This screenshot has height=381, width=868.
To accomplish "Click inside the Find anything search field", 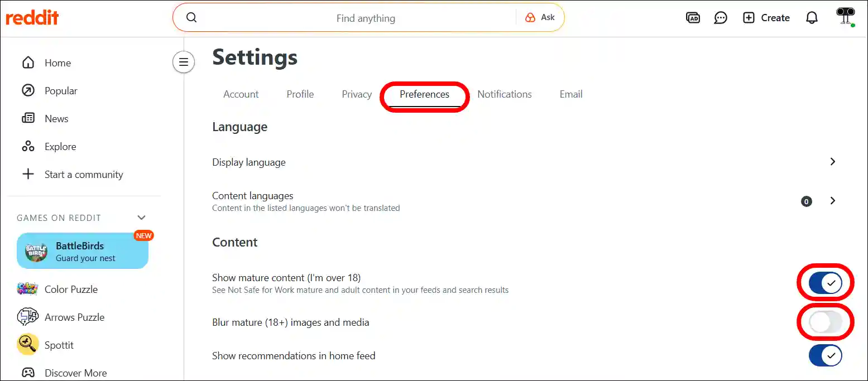I will point(366,18).
